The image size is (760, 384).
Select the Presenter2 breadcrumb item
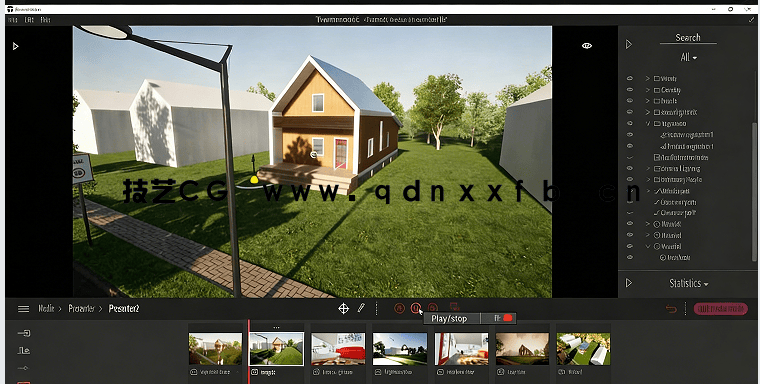pos(124,308)
